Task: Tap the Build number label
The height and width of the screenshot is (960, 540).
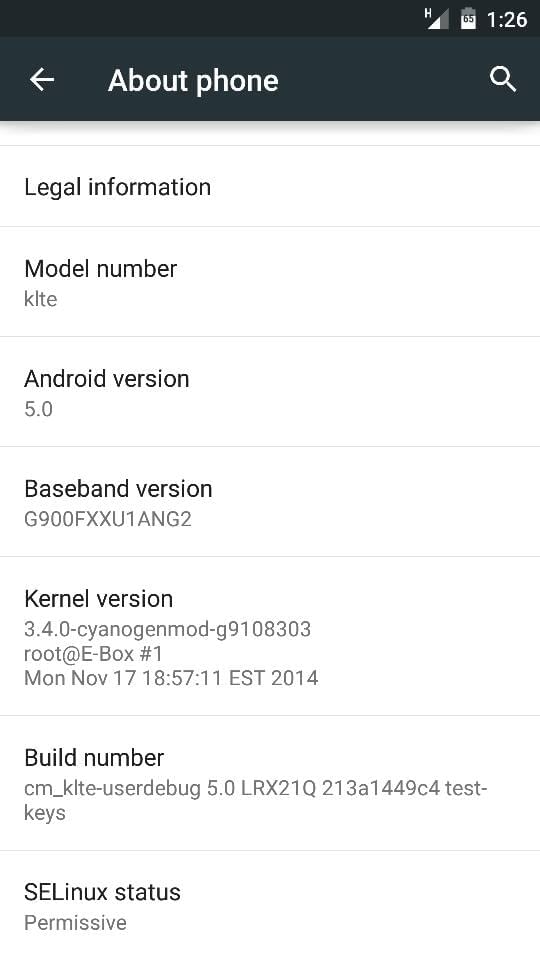Action: click(94, 758)
